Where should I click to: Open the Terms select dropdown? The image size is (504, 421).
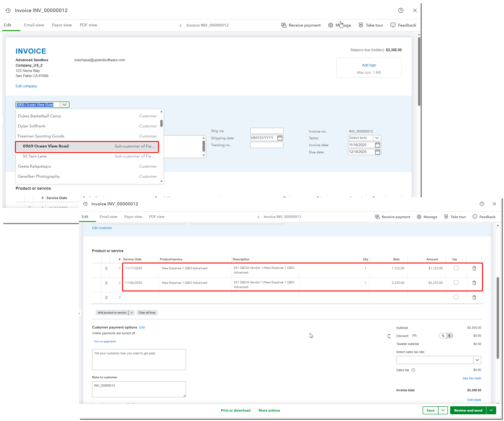377,138
